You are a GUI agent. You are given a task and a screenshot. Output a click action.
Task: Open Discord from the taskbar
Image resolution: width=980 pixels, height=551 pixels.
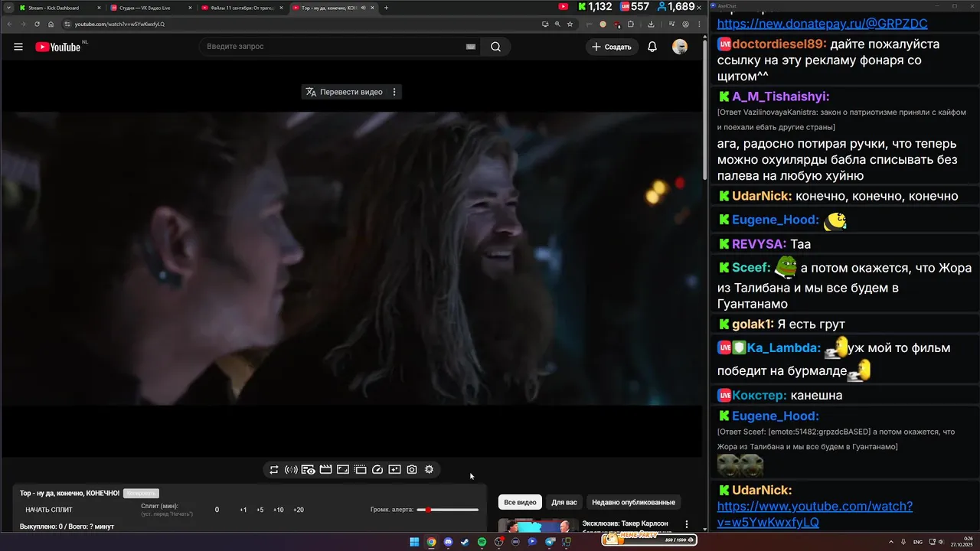448,542
